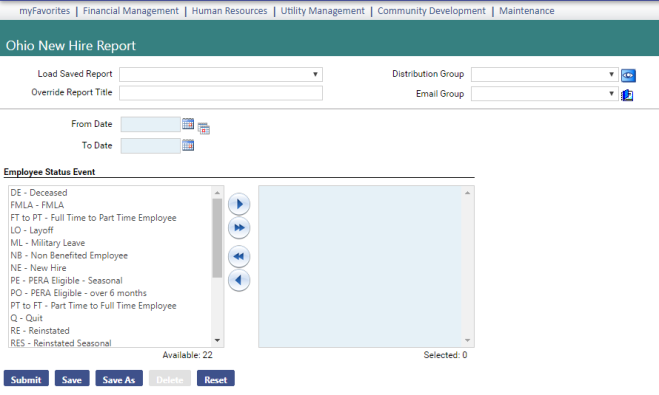
Task: Click the Distribution Group view eye icon
Action: click(x=628, y=75)
